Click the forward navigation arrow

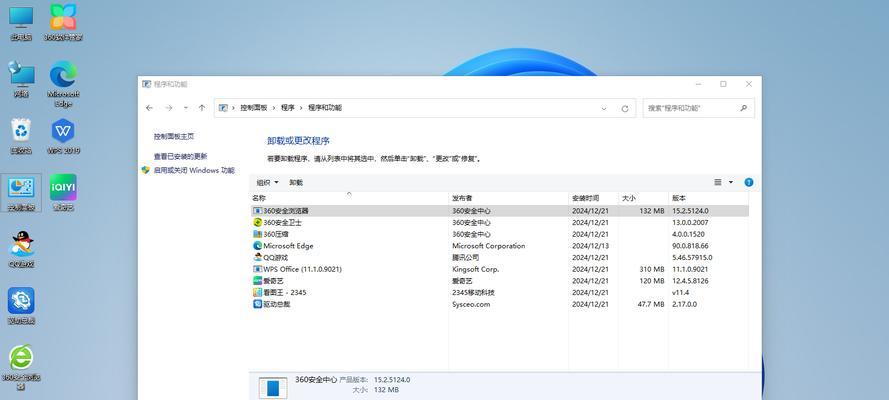(x=168, y=108)
